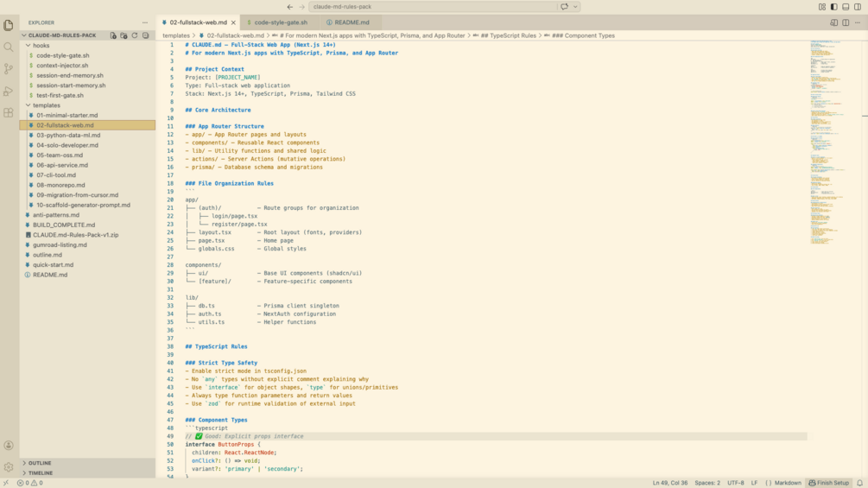Go forward using navigation arrow
The width and height of the screenshot is (868, 488).
tap(301, 7)
